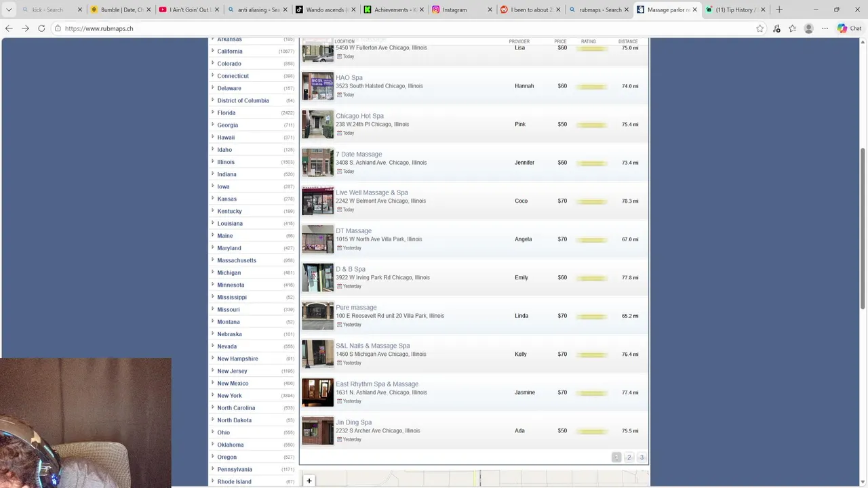Expand the Illinois state arrow

[x=213, y=161]
